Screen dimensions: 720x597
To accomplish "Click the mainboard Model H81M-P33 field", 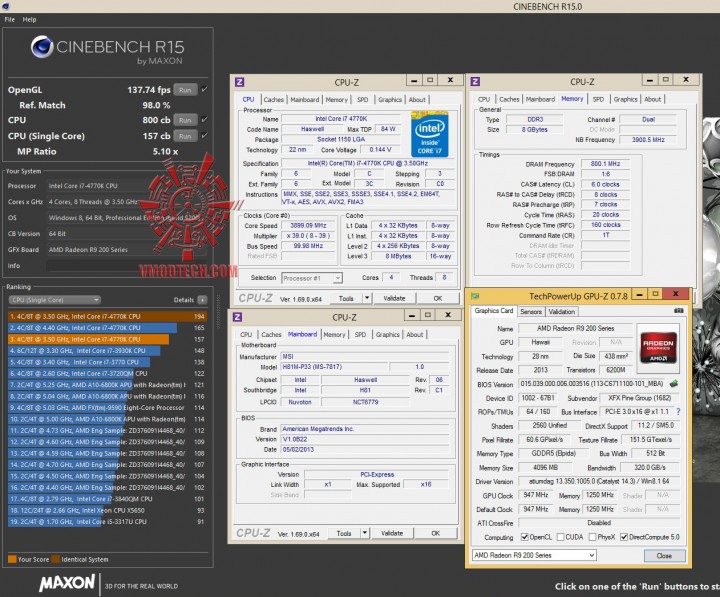I will coord(334,367).
